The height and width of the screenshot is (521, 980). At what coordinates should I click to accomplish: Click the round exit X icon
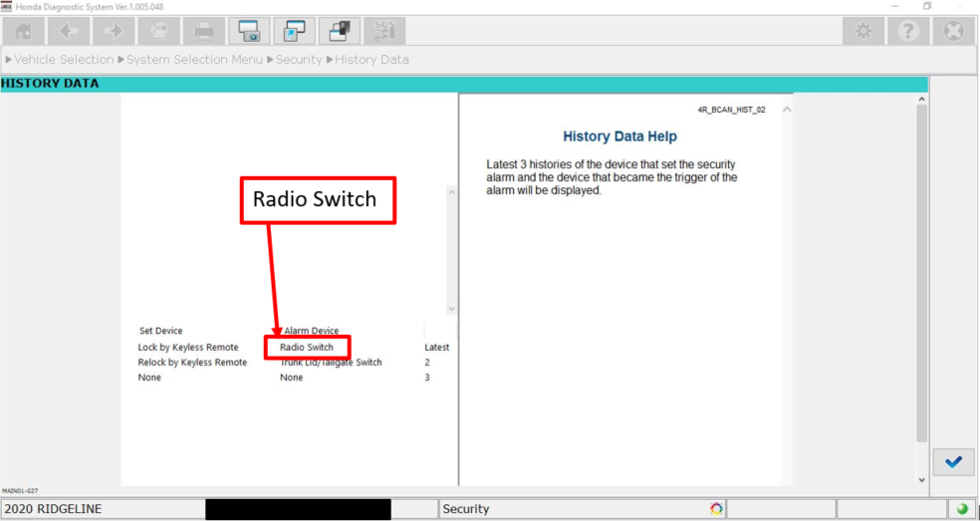click(953, 31)
